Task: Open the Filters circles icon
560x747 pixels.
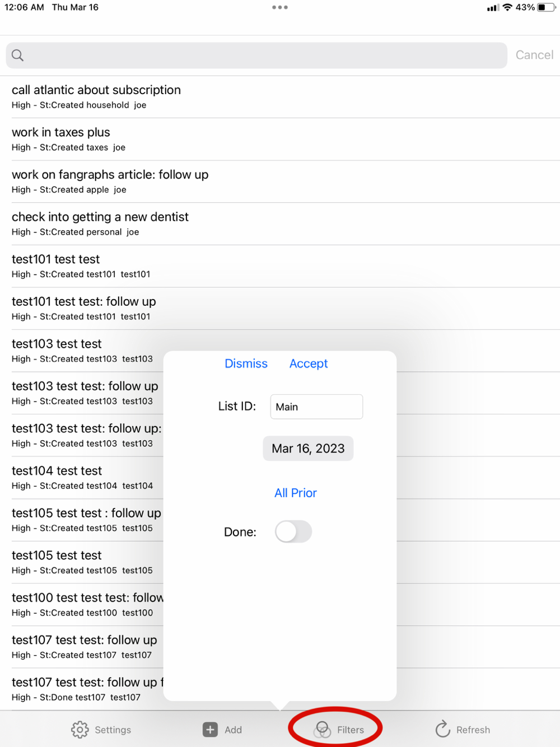Action: [x=322, y=730]
